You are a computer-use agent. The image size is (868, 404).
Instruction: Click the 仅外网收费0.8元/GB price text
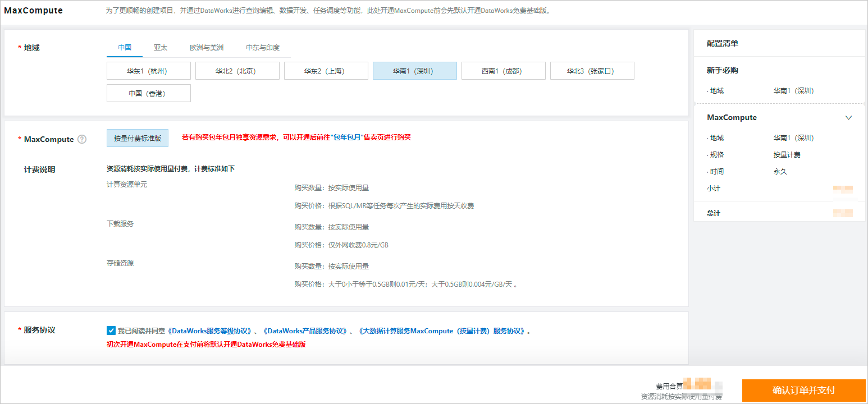click(x=359, y=245)
